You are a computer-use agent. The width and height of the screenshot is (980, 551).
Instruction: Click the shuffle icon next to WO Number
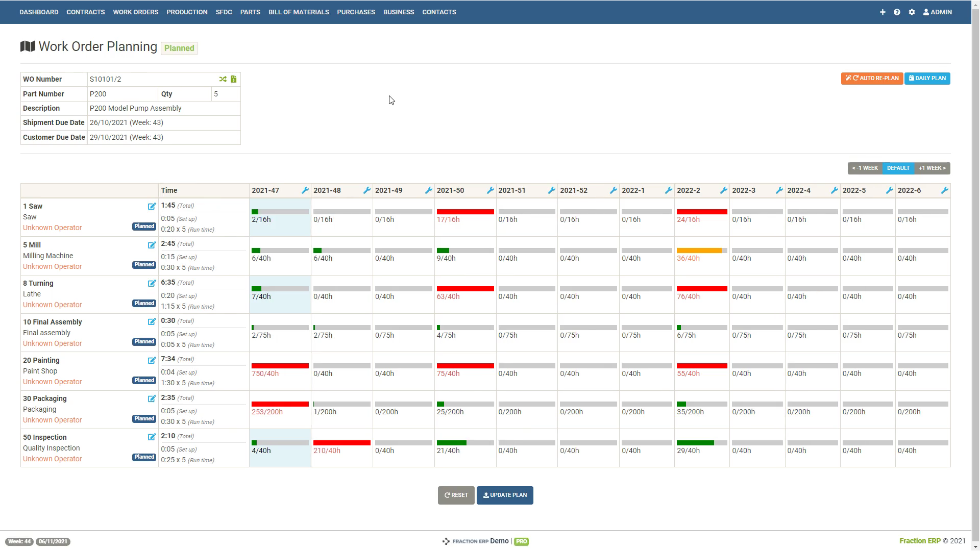pyautogui.click(x=223, y=79)
